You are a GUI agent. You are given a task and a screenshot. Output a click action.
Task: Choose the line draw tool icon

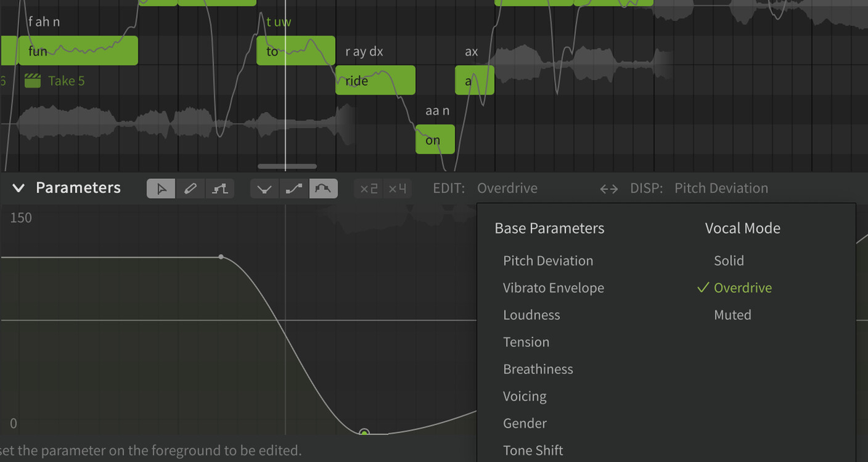(220, 188)
